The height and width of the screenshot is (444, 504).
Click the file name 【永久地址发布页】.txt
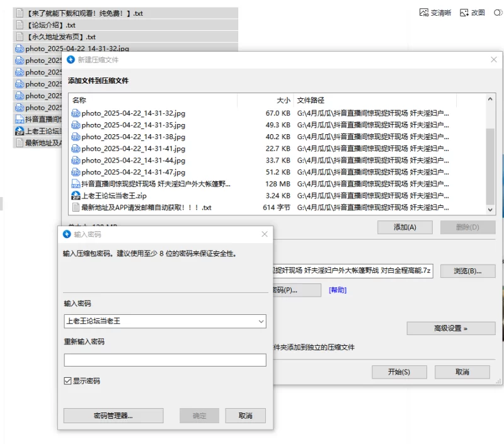click(x=60, y=37)
